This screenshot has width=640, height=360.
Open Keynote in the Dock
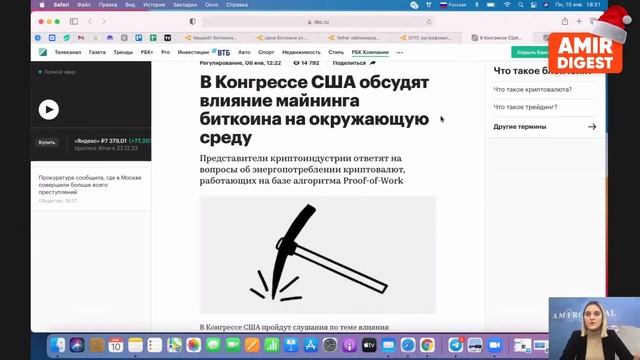coord(291,345)
